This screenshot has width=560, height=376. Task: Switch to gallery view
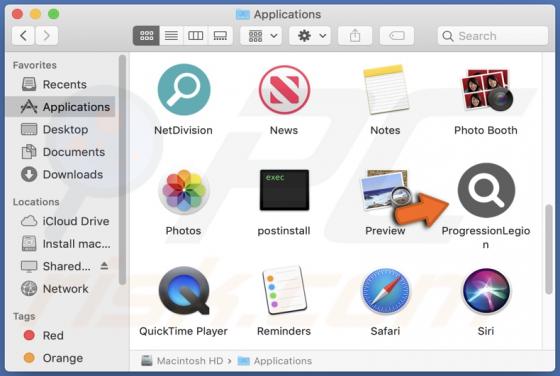point(220,36)
